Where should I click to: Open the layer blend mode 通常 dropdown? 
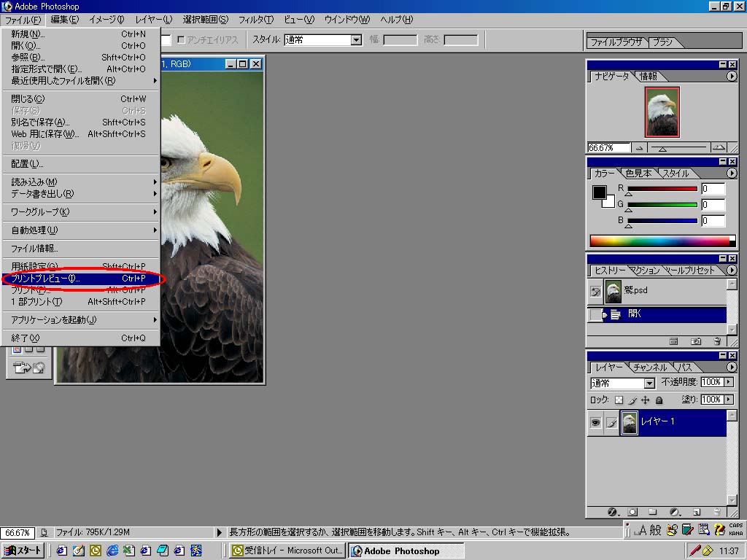649,384
